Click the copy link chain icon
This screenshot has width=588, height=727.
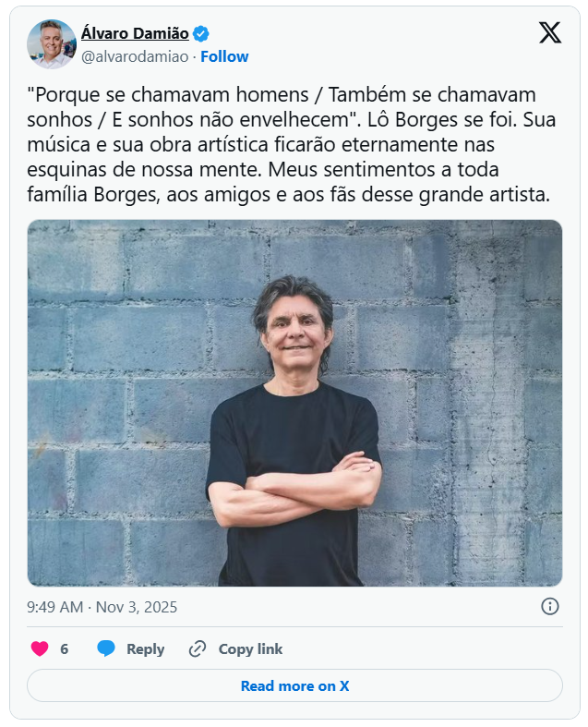(198, 648)
